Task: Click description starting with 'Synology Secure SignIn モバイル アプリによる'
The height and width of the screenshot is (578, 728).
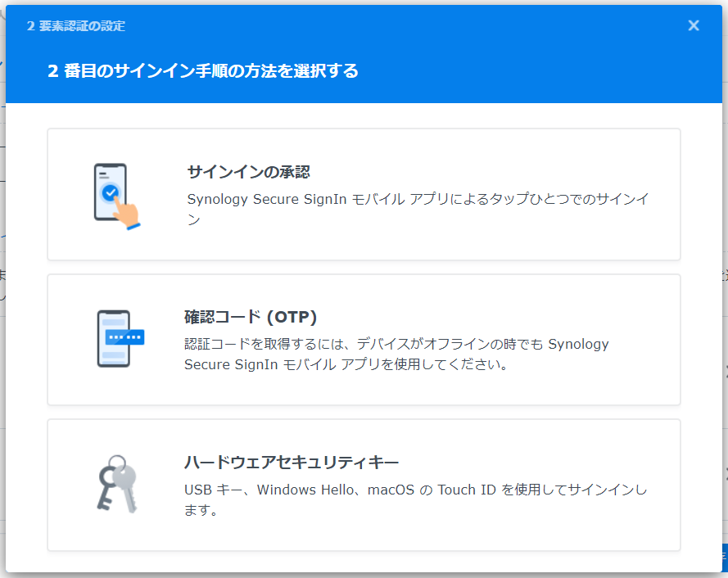Action: click(418, 209)
